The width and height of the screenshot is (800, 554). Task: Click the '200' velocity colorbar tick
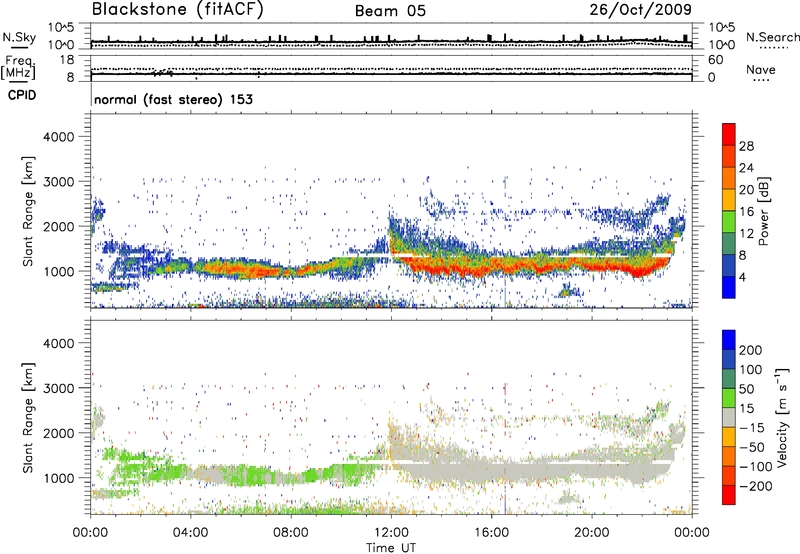pyautogui.click(x=750, y=350)
